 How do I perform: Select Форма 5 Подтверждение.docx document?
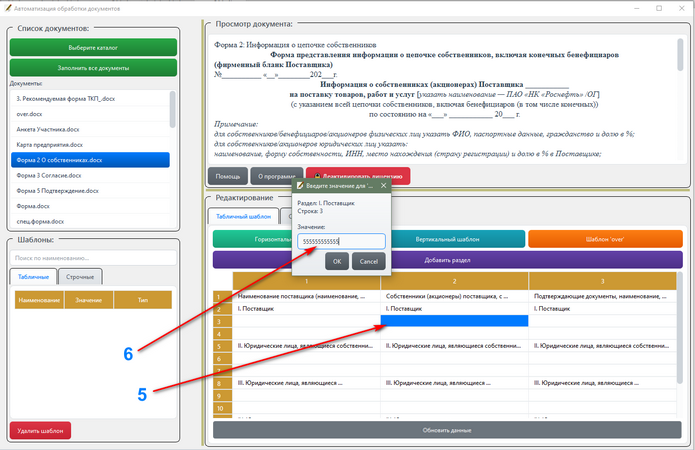(x=90, y=191)
